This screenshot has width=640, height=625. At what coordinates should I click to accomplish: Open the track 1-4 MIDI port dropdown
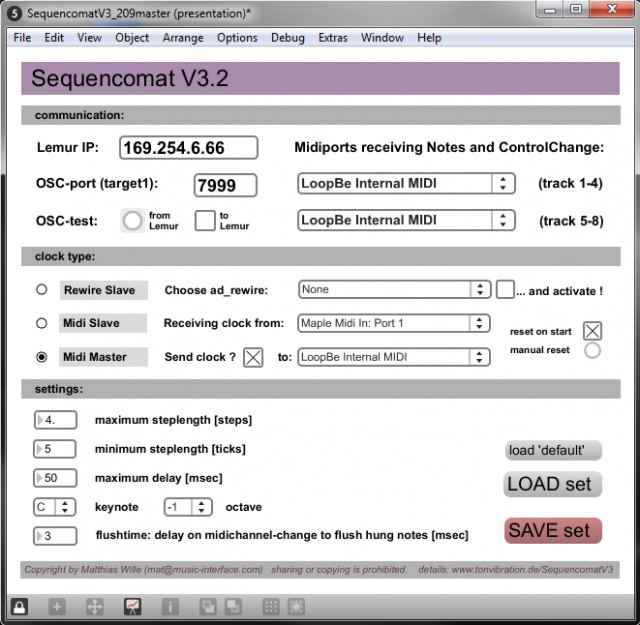(x=406, y=184)
